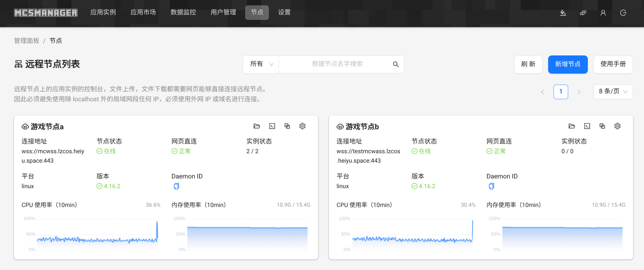Click 正常 web connection status of 游戏节点b

pyautogui.click(x=496, y=151)
